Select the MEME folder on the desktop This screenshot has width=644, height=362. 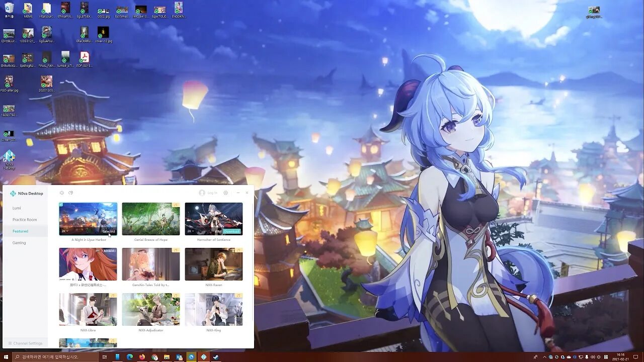28,10
